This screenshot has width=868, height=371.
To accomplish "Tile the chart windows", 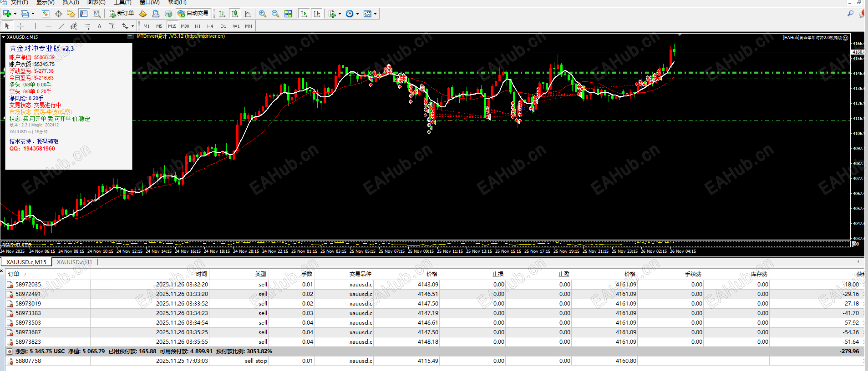I will [288, 14].
